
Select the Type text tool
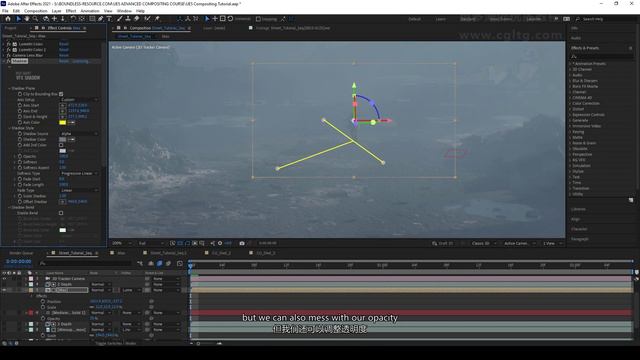coord(109,19)
